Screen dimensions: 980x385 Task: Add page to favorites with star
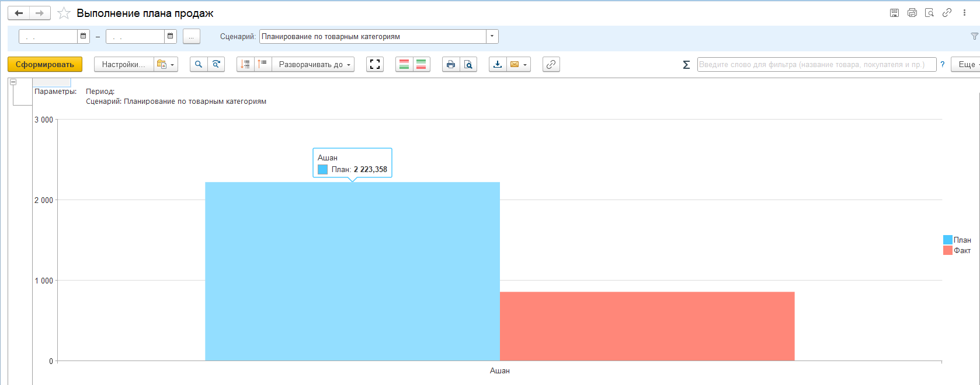(x=64, y=13)
